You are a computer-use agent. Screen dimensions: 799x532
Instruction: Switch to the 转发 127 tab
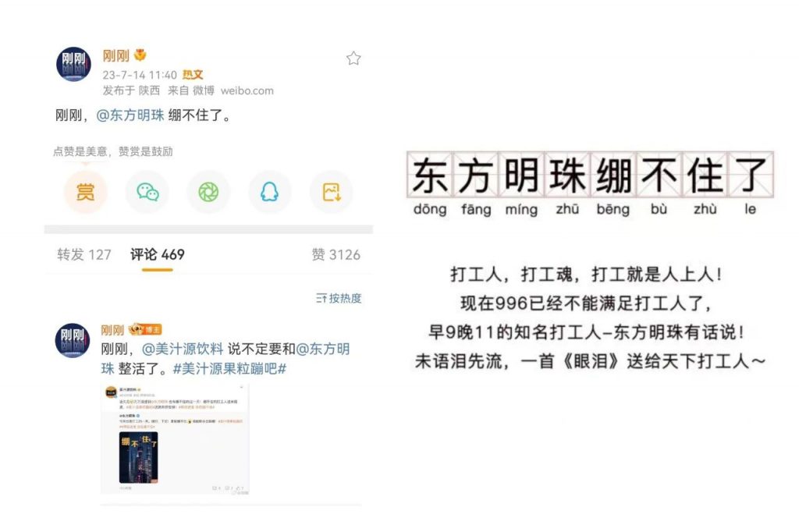click(x=84, y=254)
